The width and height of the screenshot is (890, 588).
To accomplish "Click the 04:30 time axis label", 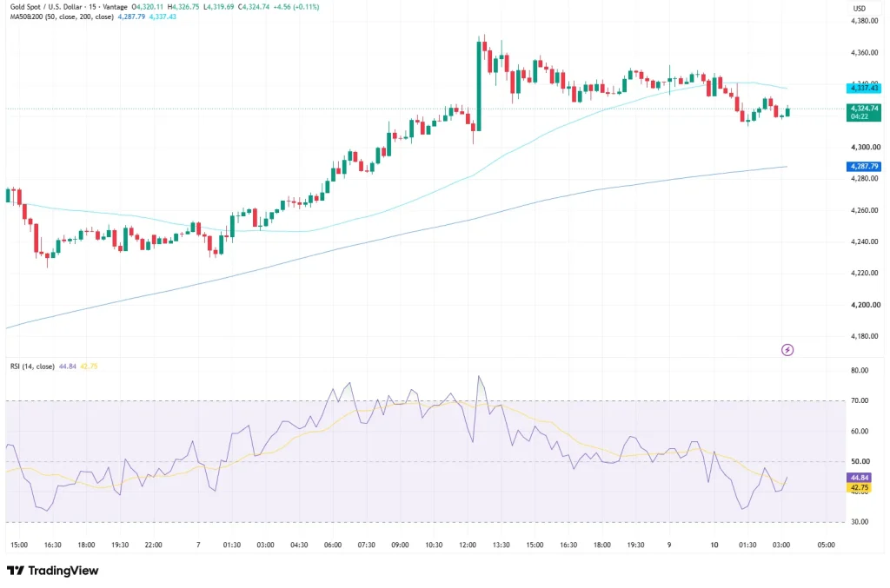I will point(299,545).
